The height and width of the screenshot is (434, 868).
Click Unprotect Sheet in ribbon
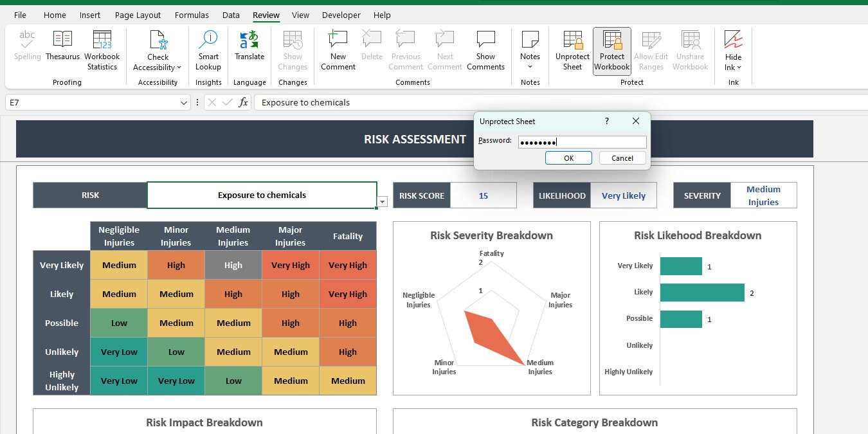pos(572,51)
